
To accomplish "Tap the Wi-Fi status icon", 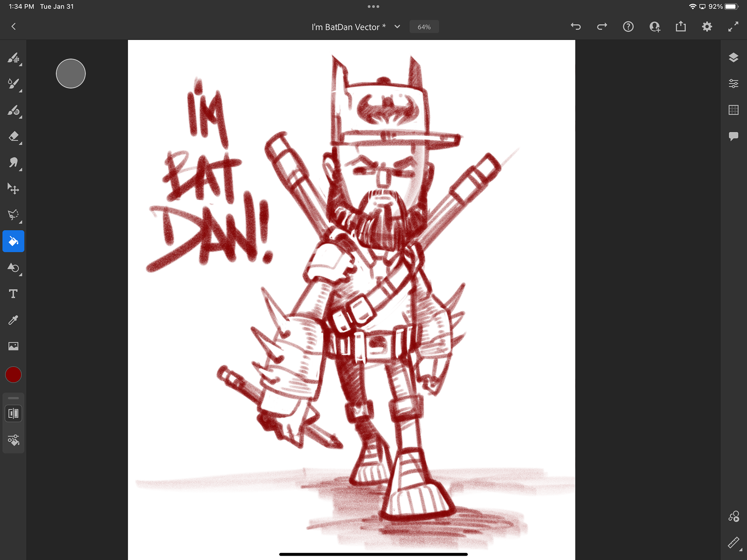I will pyautogui.click(x=693, y=7).
